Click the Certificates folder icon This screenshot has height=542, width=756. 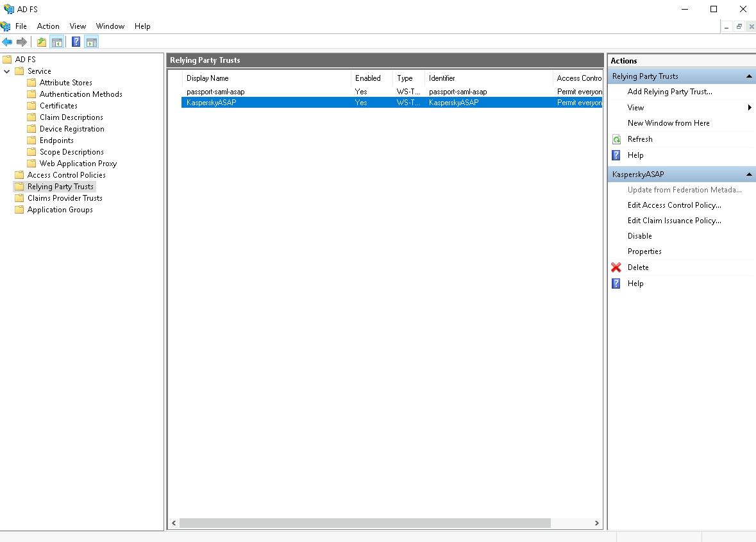(x=31, y=106)
